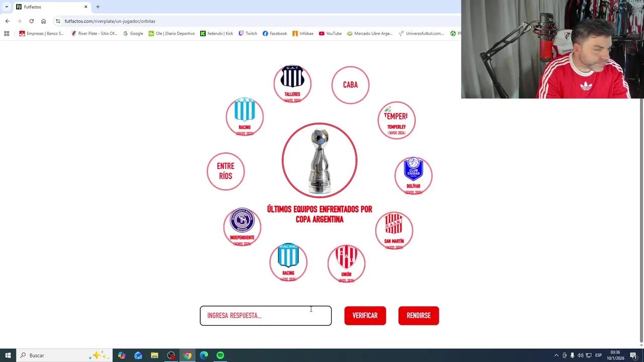Image resolution: width=644 pixels, height=362 pixels.
Task: Reload the page with refresh icon
Action: point(31,21)
